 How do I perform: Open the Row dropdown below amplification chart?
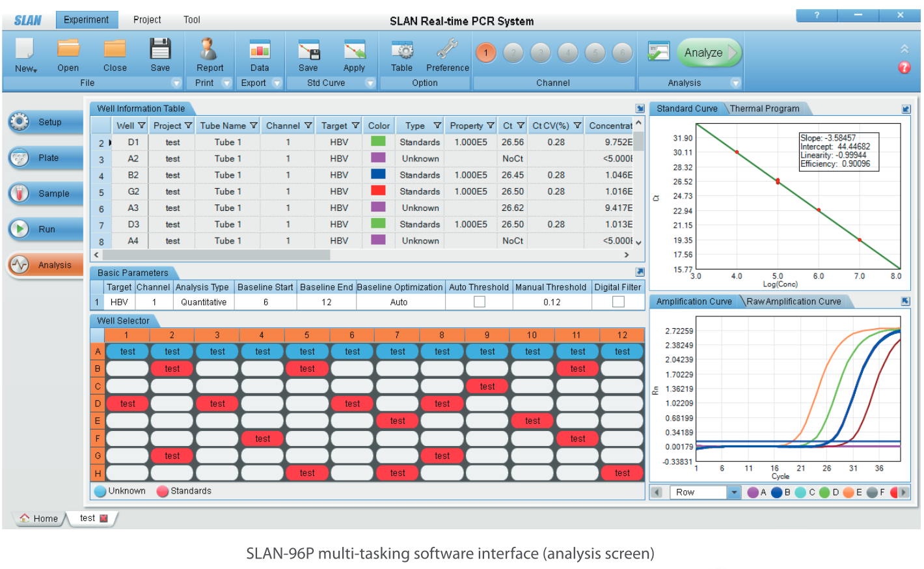coord(733,493)
